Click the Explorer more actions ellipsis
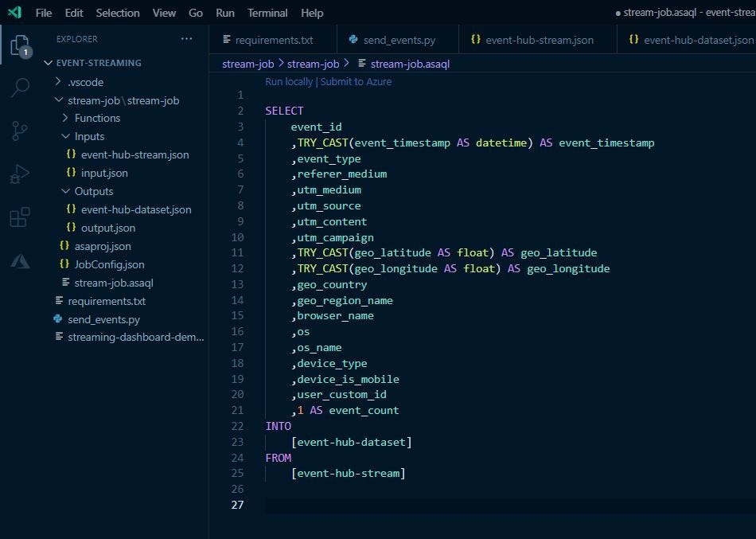Screen dimensions: 756x539 [186, 38]
